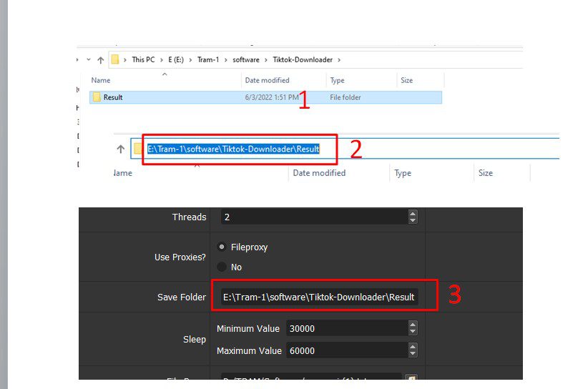The height and width of the screenshot is (389, 588).
Task: Click the folder icon in the top breadcrumb bar
Action: 115,59
